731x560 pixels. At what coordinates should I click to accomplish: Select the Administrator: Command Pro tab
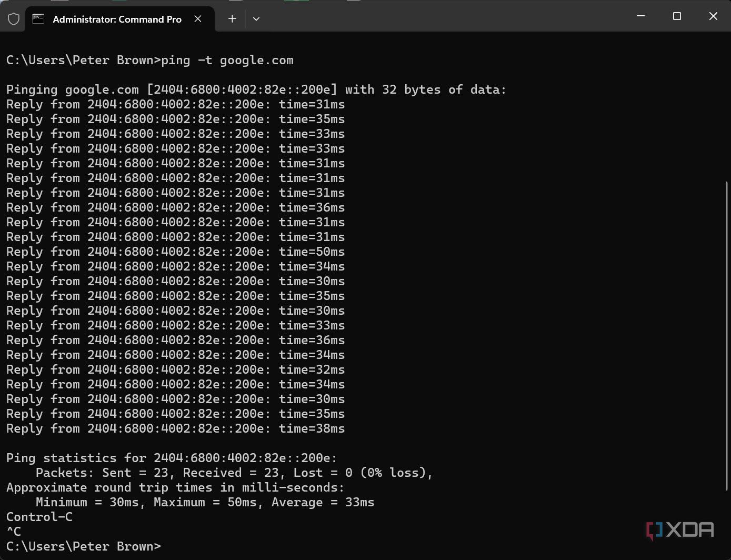point(120,19)
